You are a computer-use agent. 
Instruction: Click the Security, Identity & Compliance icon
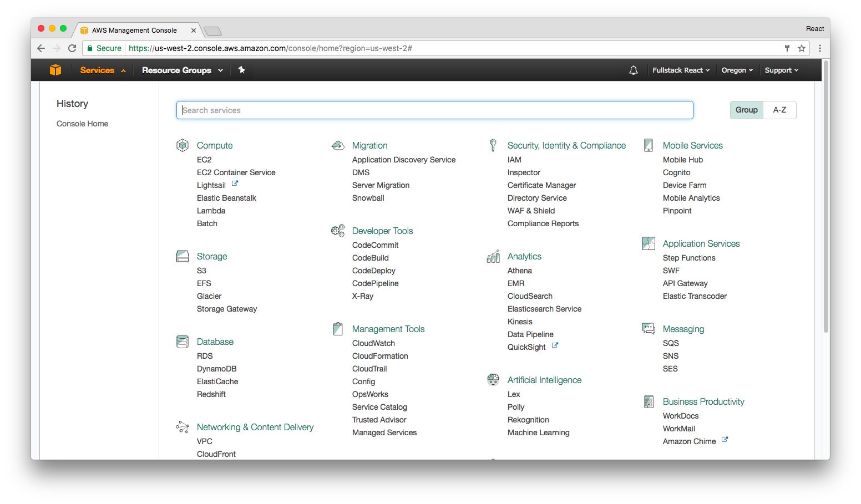493,145
